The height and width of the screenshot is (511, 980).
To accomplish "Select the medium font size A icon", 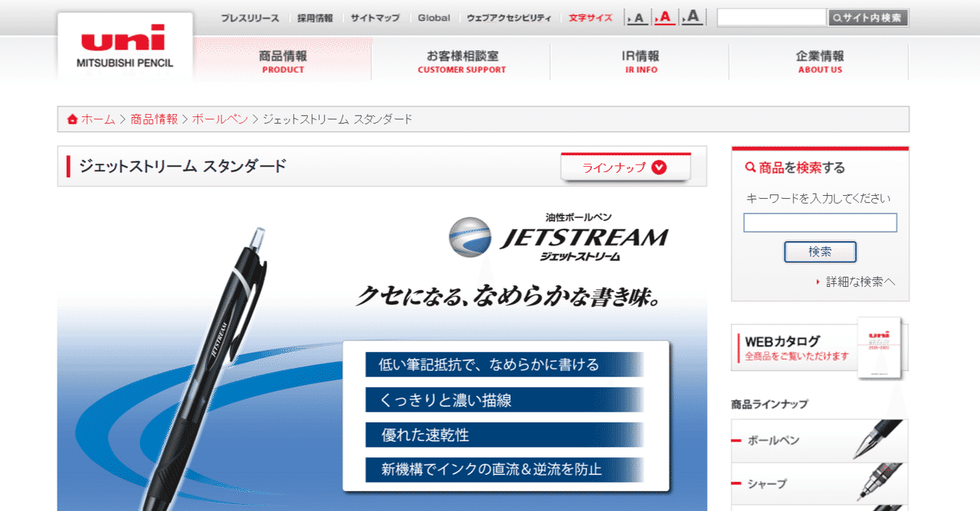I will (x=665, y=17).
